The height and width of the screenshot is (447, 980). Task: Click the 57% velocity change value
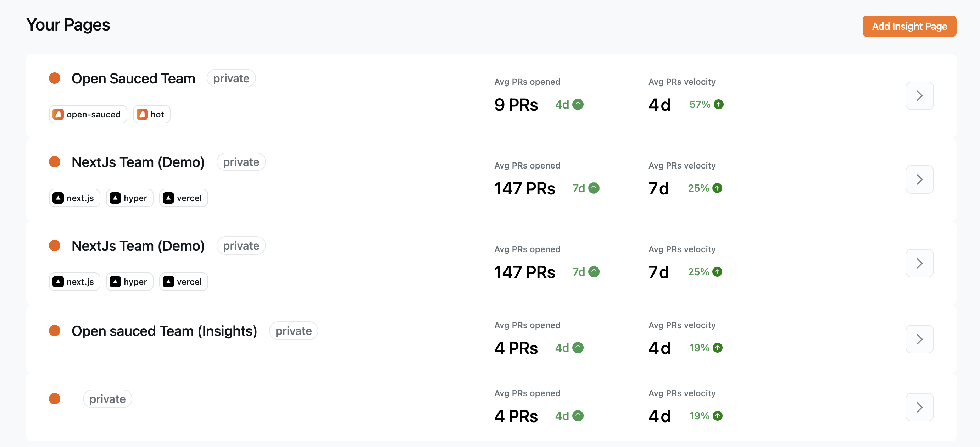[x=700, y=104]
